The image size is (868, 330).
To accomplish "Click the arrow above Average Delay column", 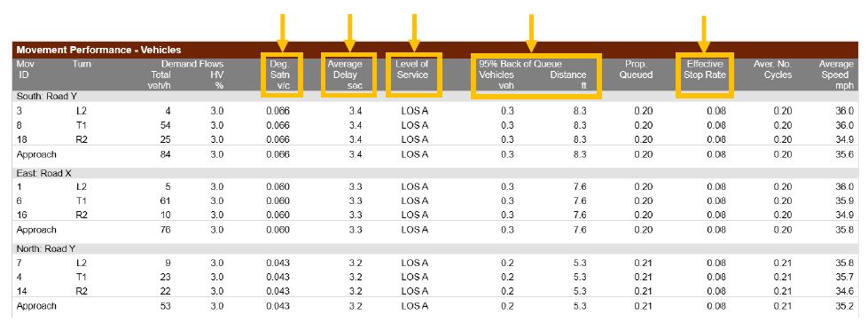I will click(x=349, y=33).
